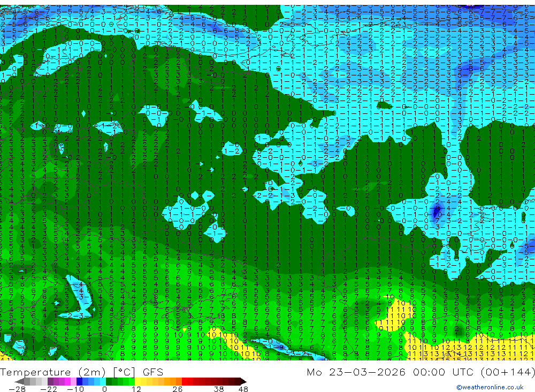Click the 12 legend label
Screen dimensions: 535x392
click(136, 389)
